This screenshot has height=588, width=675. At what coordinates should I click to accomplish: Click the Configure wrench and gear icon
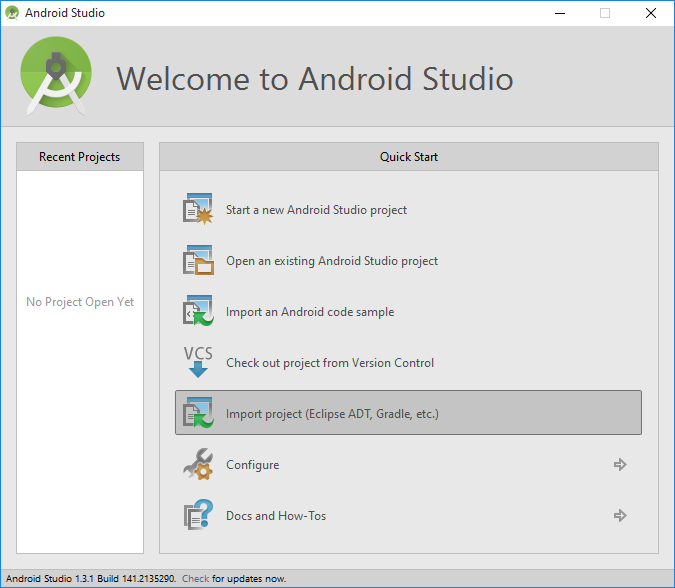tap(198, 464)
